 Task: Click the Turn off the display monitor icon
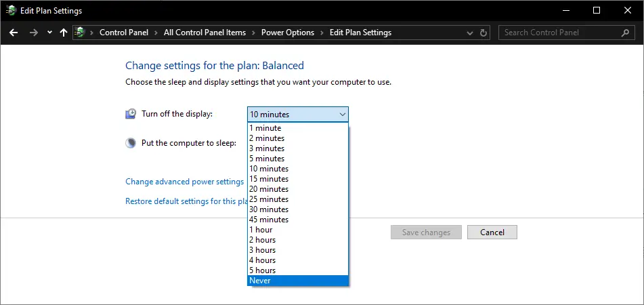point(131,114)
